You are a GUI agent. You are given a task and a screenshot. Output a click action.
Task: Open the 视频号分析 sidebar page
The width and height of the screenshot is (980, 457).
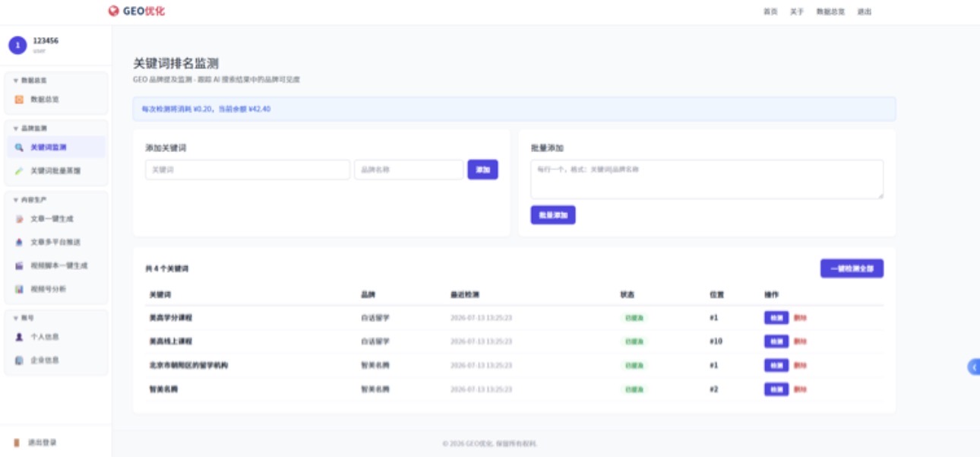pos(57,290)
